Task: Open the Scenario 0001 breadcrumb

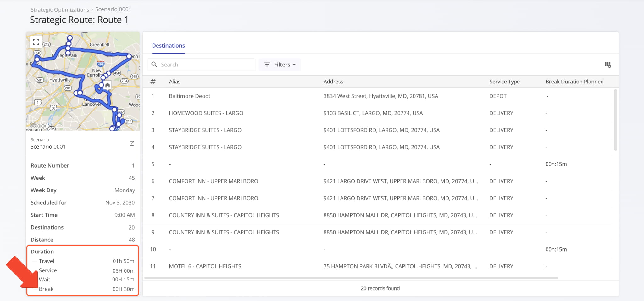Action: click(x=113, y=9)
